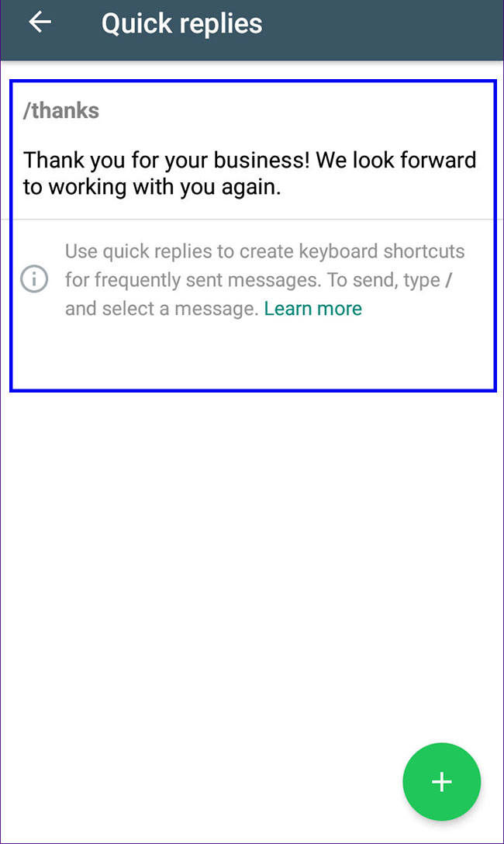The height and width of the screenshot is (844, 504).
Task: Tap the 'Thank you for your business' message
Action: [250, 173]
